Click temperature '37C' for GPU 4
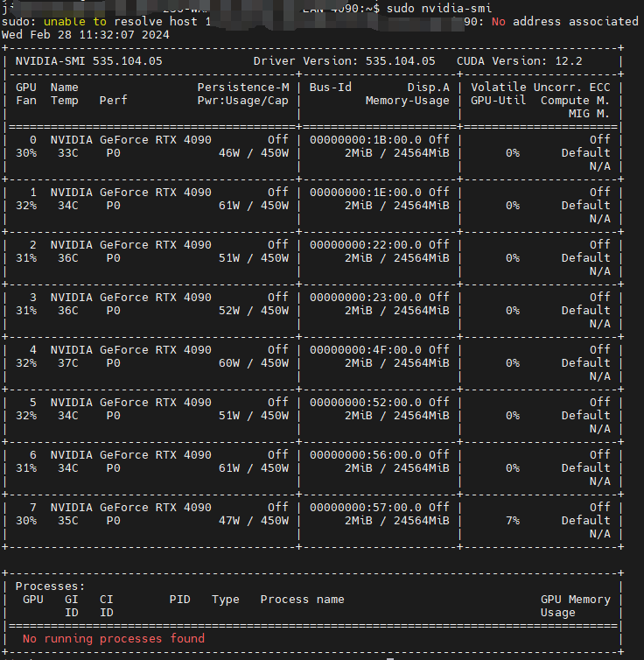This screenshot has height=660, width=644. (67, 363)
